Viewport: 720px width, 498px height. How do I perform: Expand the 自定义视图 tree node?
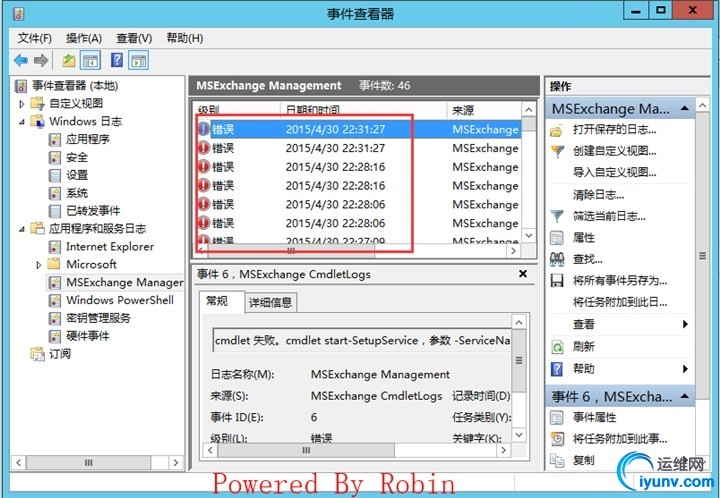click(22, 104)
